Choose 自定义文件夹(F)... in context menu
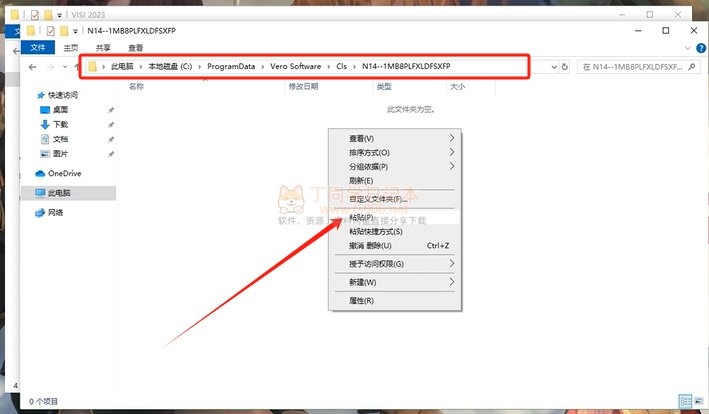 [395, 199]
